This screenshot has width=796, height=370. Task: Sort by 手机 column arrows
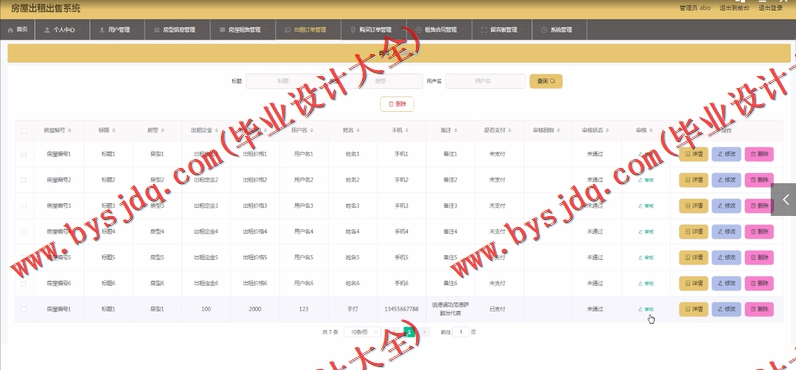click(x=408, y=131)
